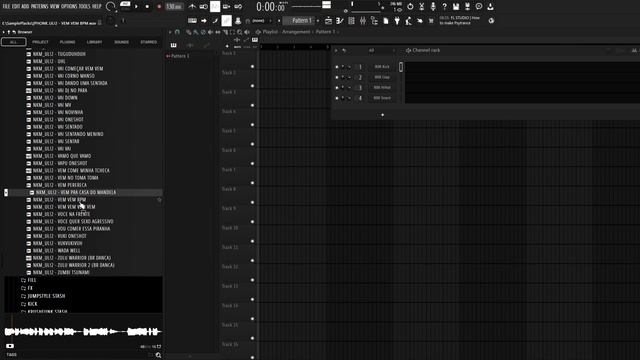Open the plugin picker plug icon

[x=397, y=20]
